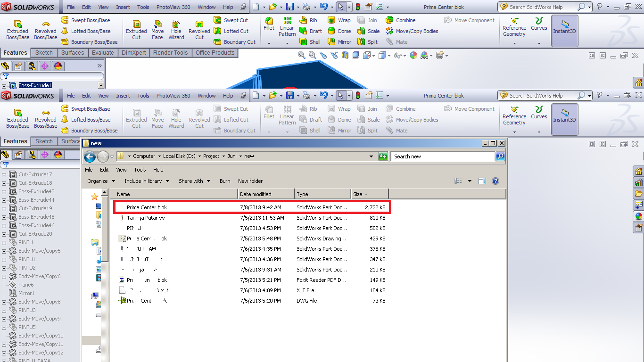Click Extruded Cut in upper SolidWorks window
This screenshot has width=644, height=362.
136,30
